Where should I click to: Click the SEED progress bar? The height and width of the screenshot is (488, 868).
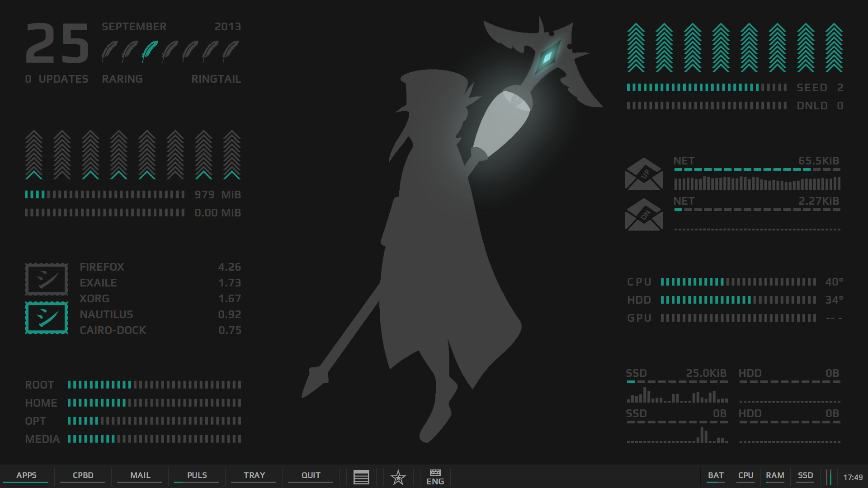click(x=707, y=87)
